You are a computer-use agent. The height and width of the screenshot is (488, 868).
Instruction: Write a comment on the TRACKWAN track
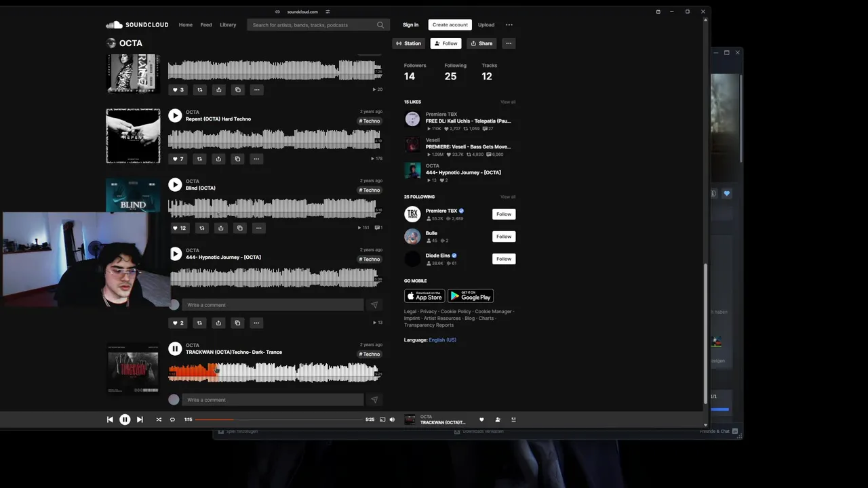coord(273,400)
